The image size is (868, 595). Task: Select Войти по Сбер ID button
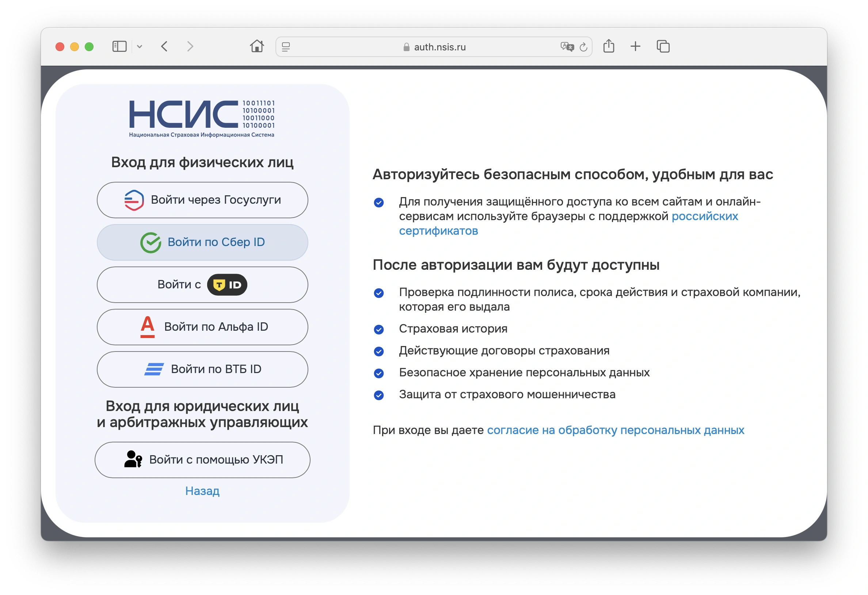(202, 242)
